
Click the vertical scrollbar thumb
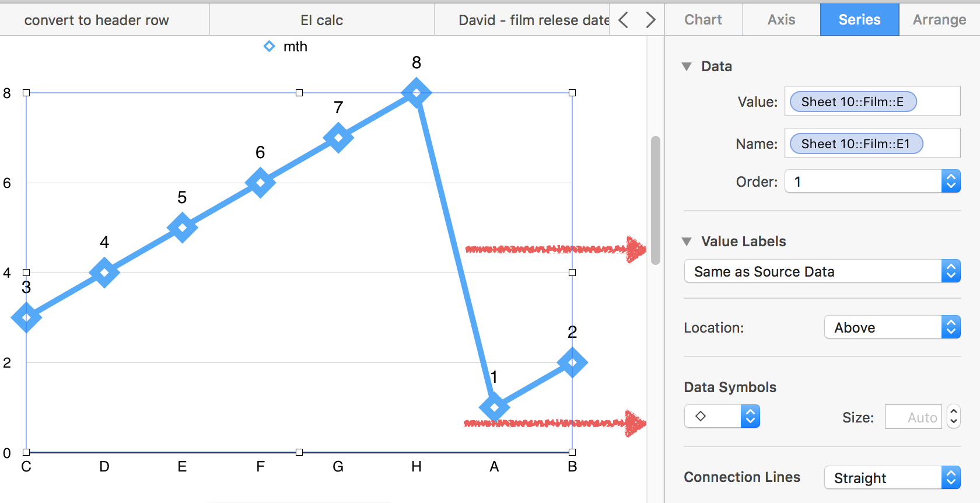(656, 200)
